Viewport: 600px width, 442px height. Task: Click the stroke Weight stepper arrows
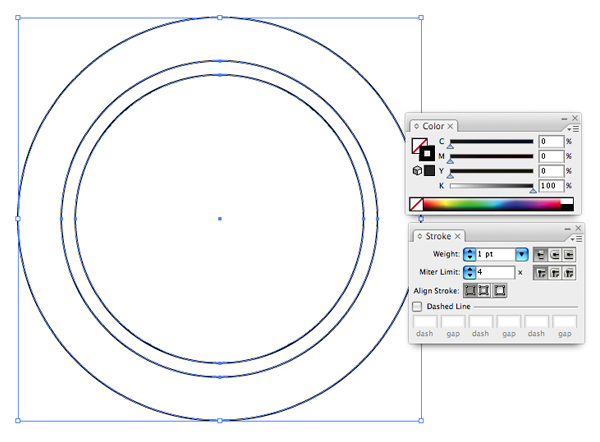pos(470,254)
